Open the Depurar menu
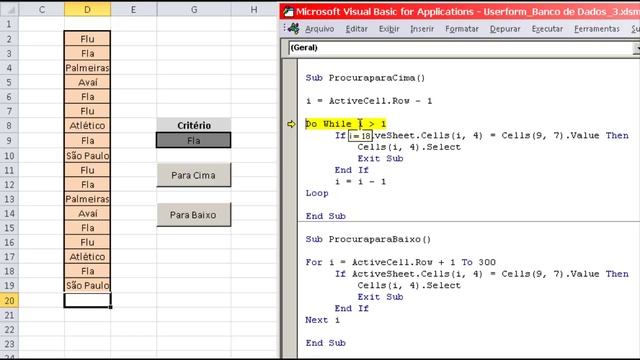640x360 pixels. click(505, 29)
